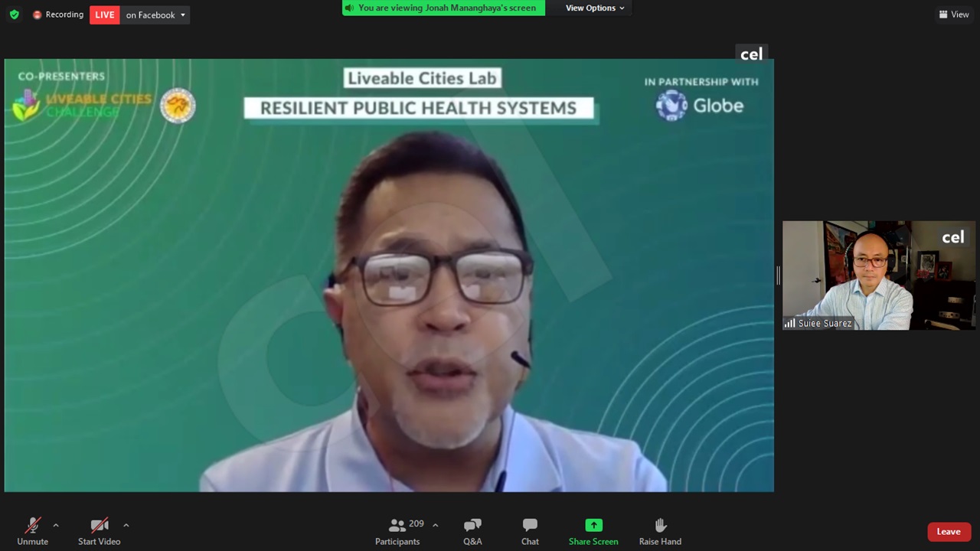Click the signal strength icon on Suiee Suarez
The image size is (980, 551).
(x=789, y=323)
